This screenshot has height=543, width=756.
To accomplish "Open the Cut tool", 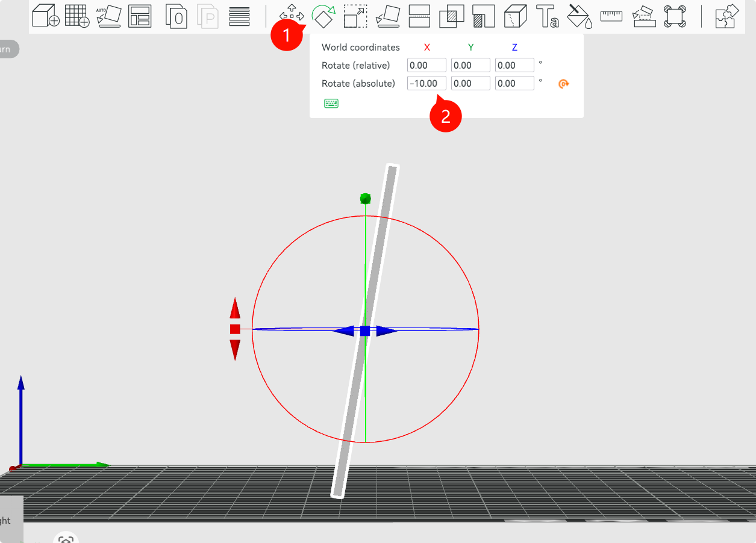I will click(419, 16).
